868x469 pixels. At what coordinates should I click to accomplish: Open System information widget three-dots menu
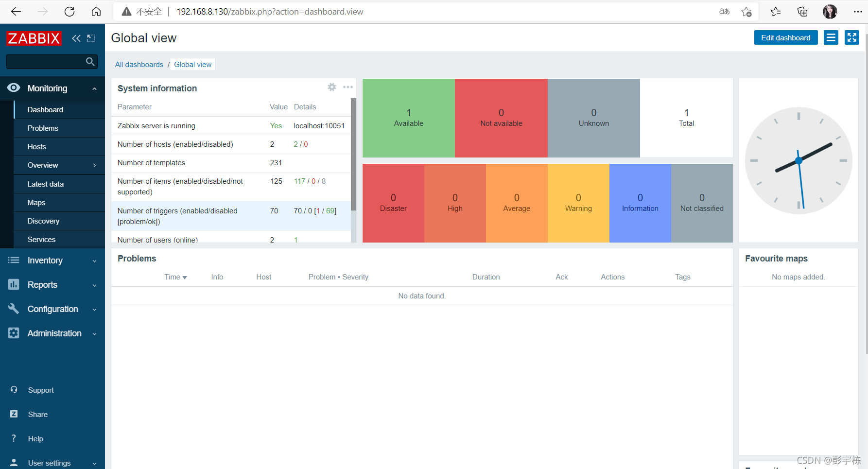pos(348,87)
